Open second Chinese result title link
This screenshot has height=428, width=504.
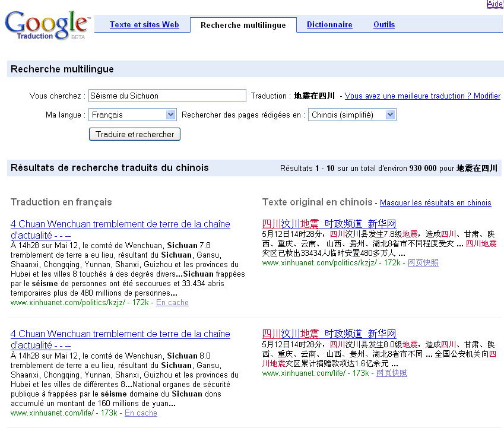[329, 334]
